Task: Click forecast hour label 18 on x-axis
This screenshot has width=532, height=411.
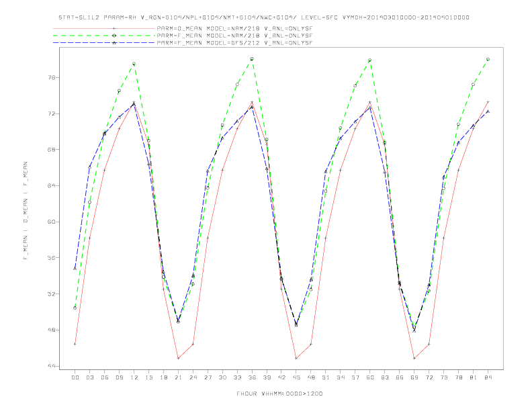Action: point(163,377)
